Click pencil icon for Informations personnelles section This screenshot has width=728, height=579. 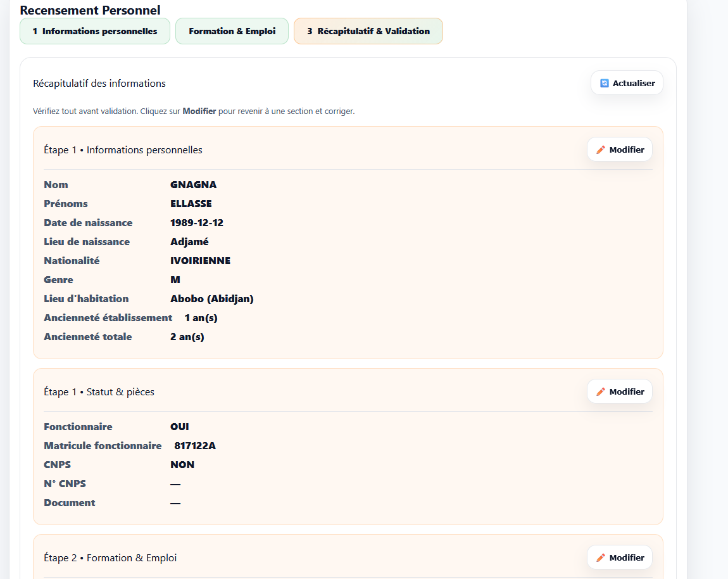[x=601, y=150]
